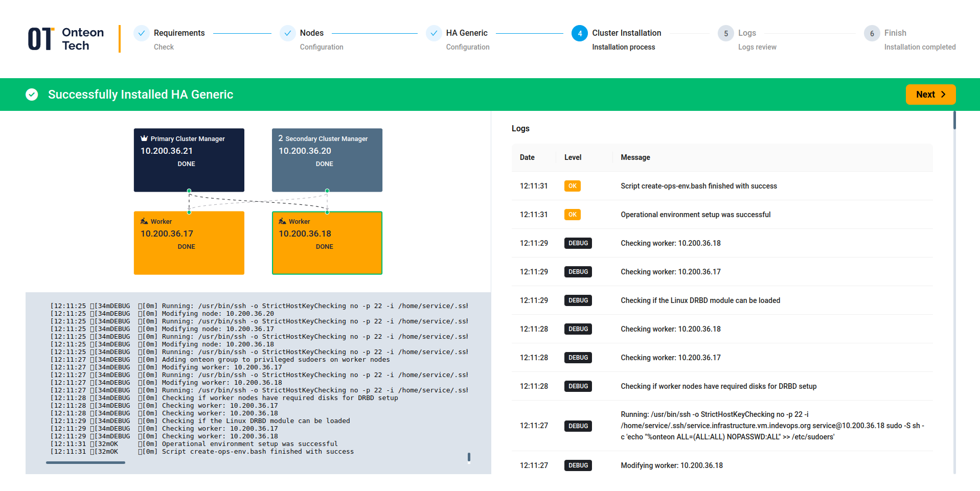Click the Date column header in Logs
The width and height of the screenshot is (980, 491).
pos(527,157)
